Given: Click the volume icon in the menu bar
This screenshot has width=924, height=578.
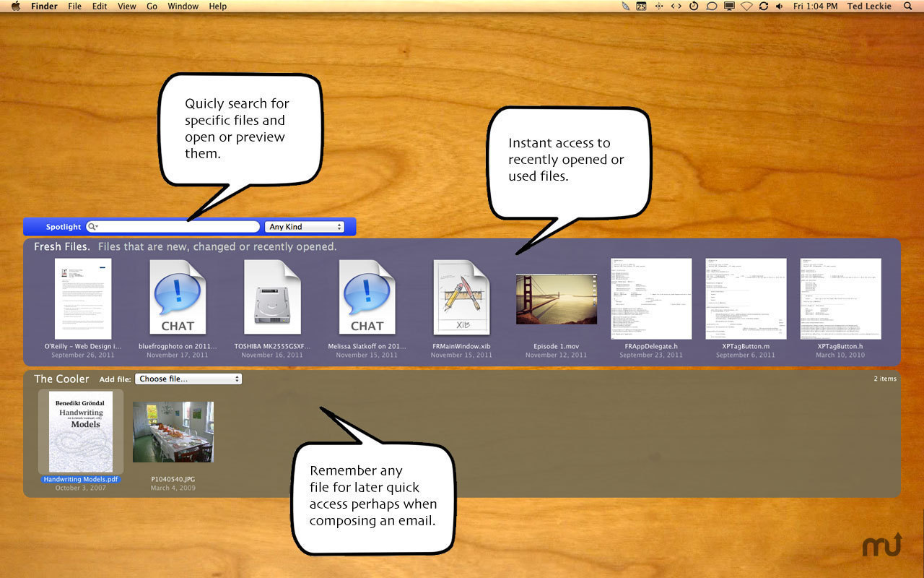Looking at the screenshot, I should [779, 7].
